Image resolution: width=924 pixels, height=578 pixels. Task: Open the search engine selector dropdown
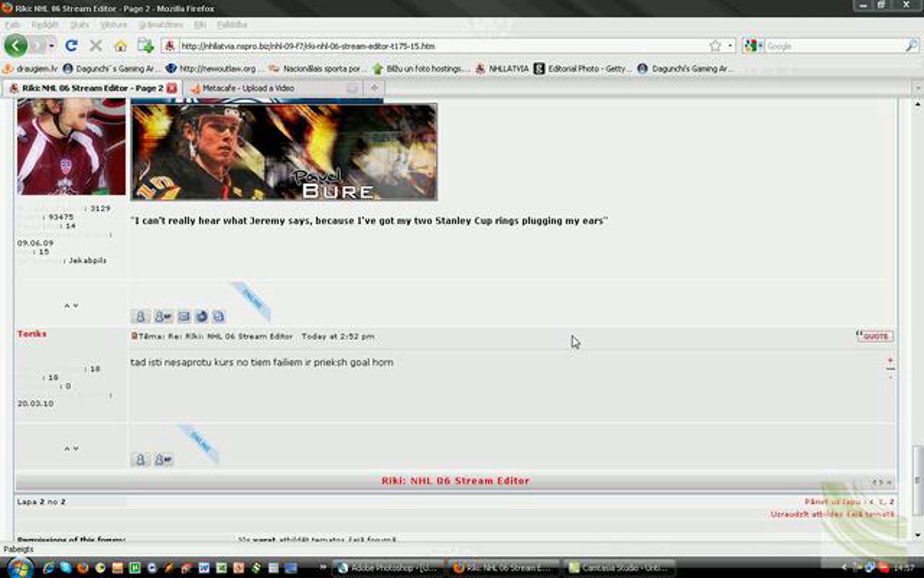coord(752,46)
